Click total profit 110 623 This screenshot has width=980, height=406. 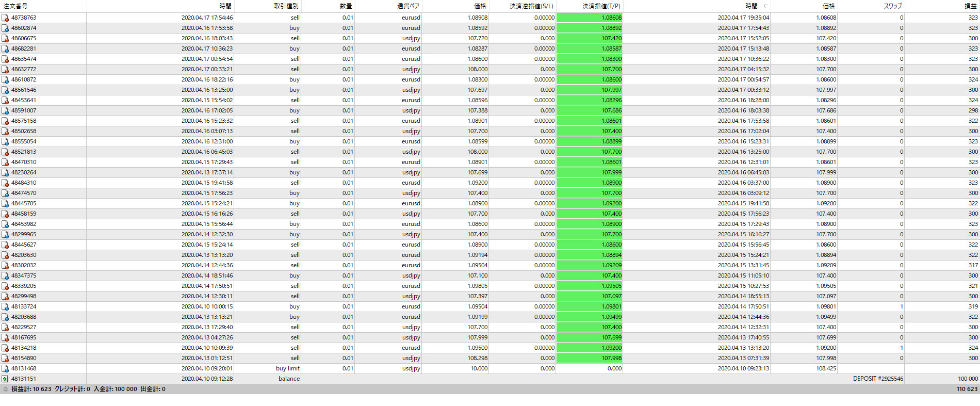click(967, 389)
